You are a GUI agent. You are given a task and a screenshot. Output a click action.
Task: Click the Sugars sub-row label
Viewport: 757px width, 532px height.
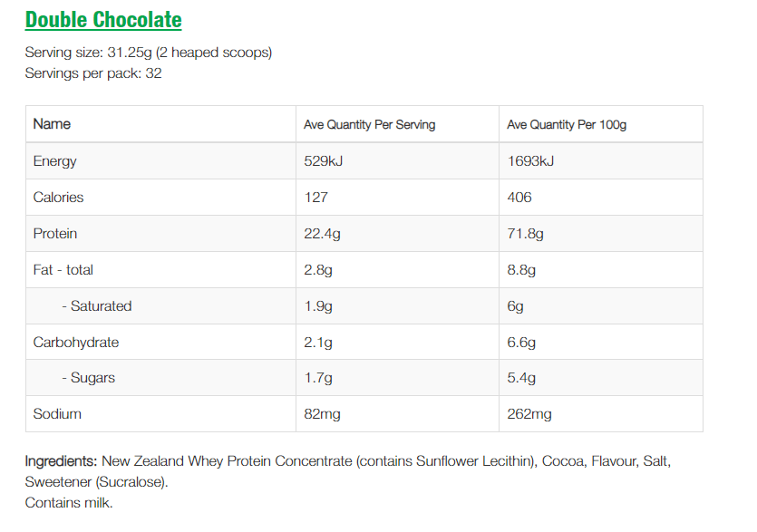point(89,378)
